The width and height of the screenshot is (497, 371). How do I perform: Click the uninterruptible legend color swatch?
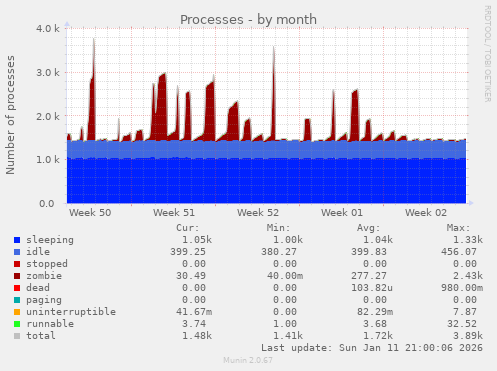(x=17, y=312)
